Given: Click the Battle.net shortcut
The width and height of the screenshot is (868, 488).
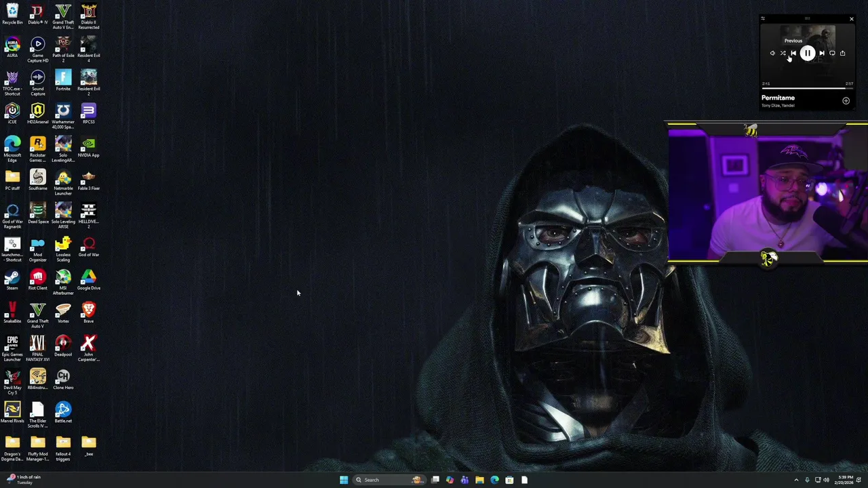Looking at the screenshot, I should tap(63, 413).
